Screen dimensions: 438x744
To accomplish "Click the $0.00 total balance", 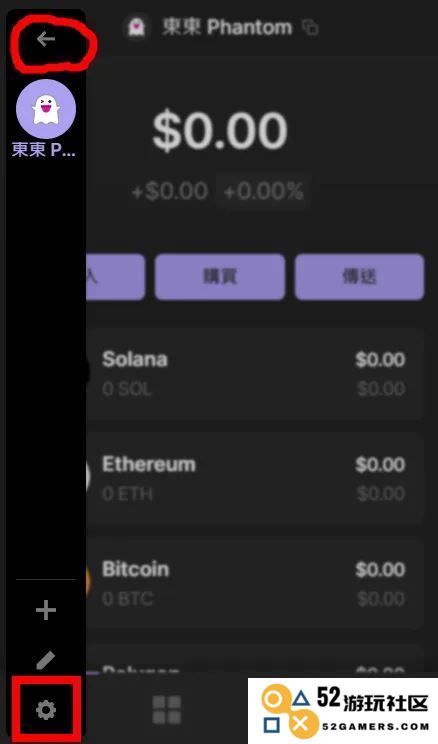I will (220, 131).
